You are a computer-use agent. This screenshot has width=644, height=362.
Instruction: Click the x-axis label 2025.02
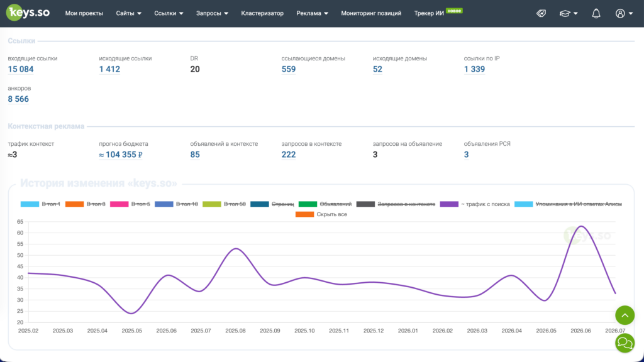click(28, 331)
